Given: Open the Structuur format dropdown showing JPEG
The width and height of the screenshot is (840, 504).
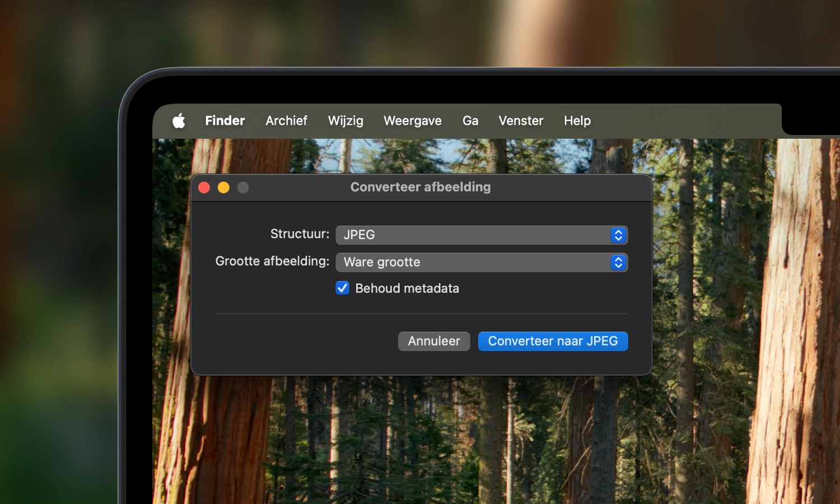Looking at the screenshot, I should coord(482,235).
